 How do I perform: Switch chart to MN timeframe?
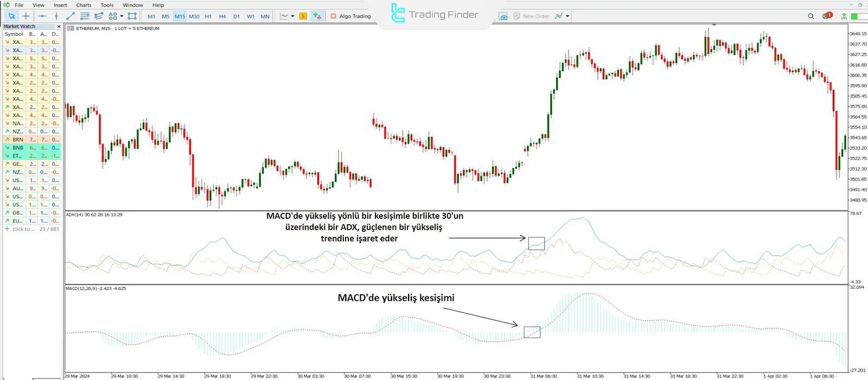tap(265, 16)
